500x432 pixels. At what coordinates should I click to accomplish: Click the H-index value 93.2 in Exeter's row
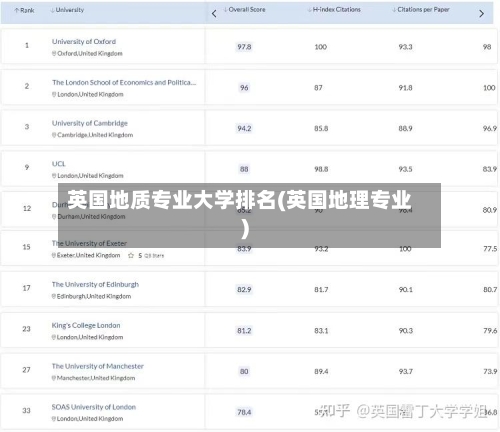point(321,249)
